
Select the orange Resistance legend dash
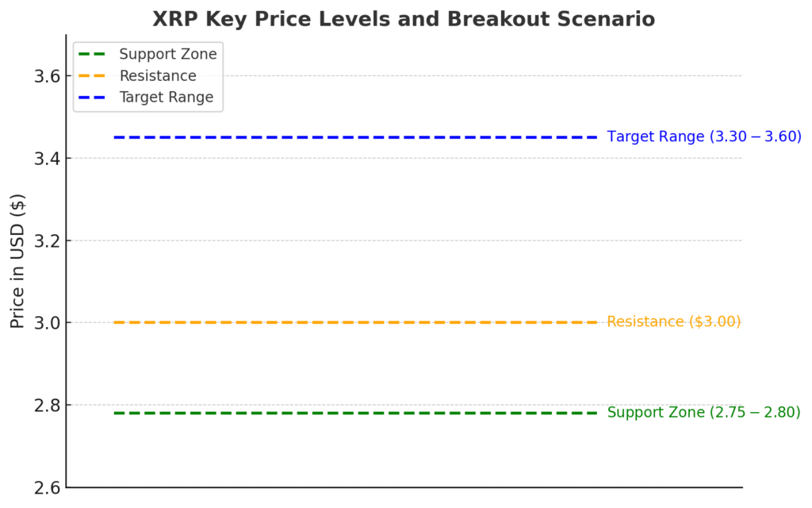click(94, 76)
